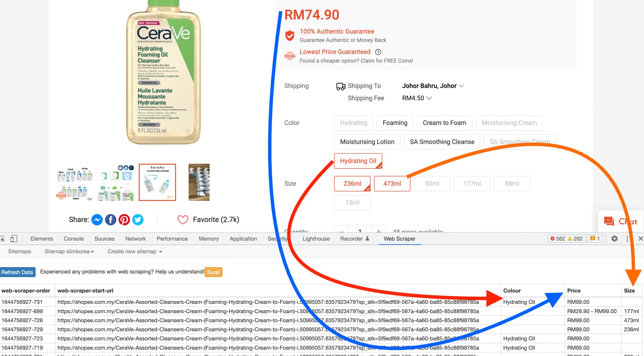Choose the Moisturising Lotion variant

coord(367,142)
